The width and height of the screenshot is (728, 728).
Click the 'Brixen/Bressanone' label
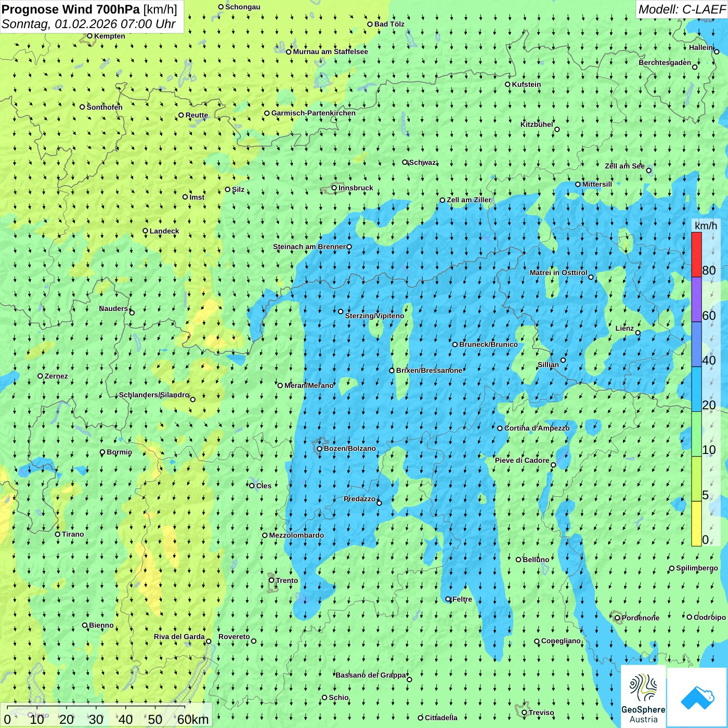[x=429, y=370]
